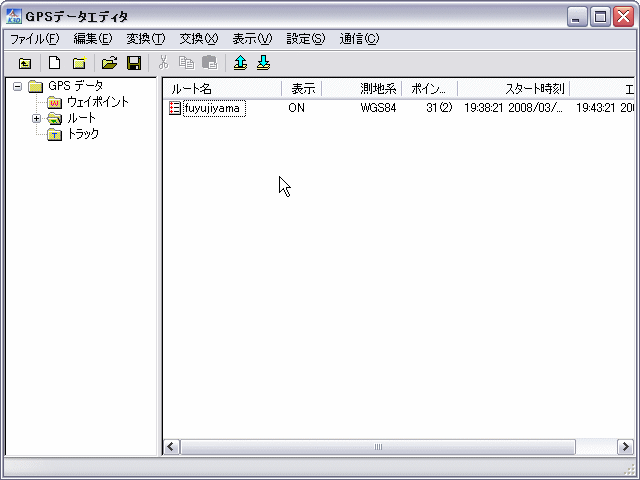The image size is (640, 480).
Task: Click the GPS データ root folder icon
Action: [36, 86]
